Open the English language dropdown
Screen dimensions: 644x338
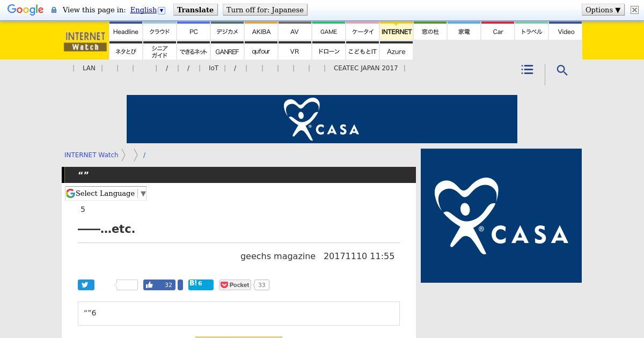tap(148, 10)
